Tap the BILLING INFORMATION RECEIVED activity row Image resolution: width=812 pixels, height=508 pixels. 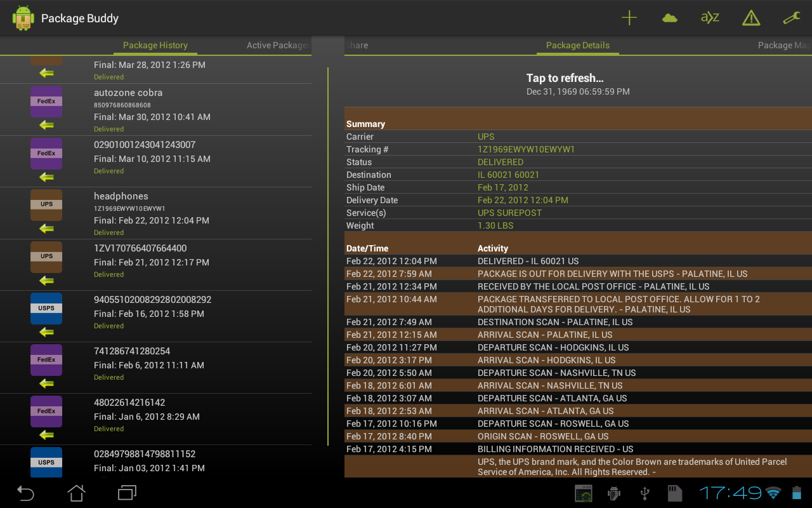578,449
